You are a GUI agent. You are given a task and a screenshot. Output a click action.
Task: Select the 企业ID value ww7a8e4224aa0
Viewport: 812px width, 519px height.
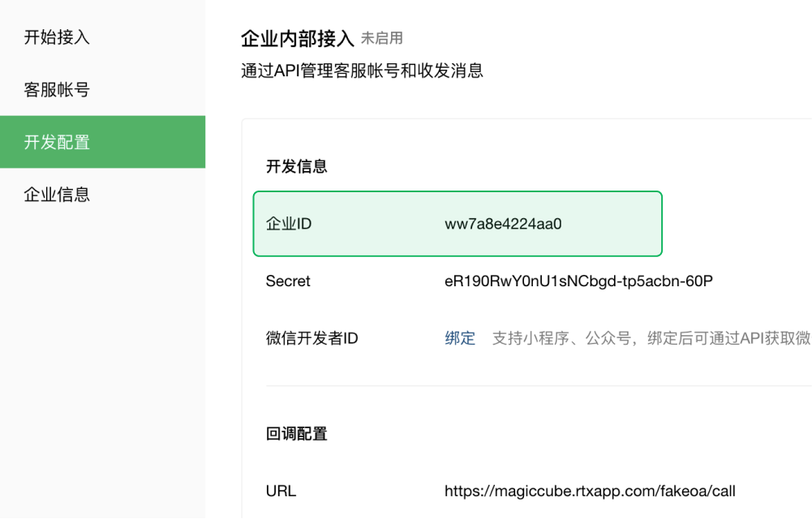503,225
